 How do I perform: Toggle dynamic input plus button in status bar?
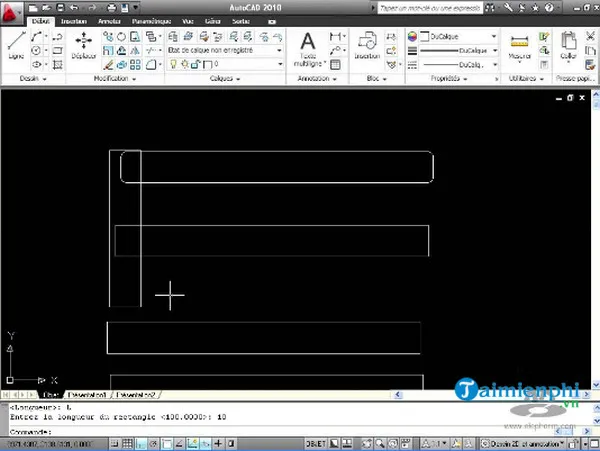218,444
